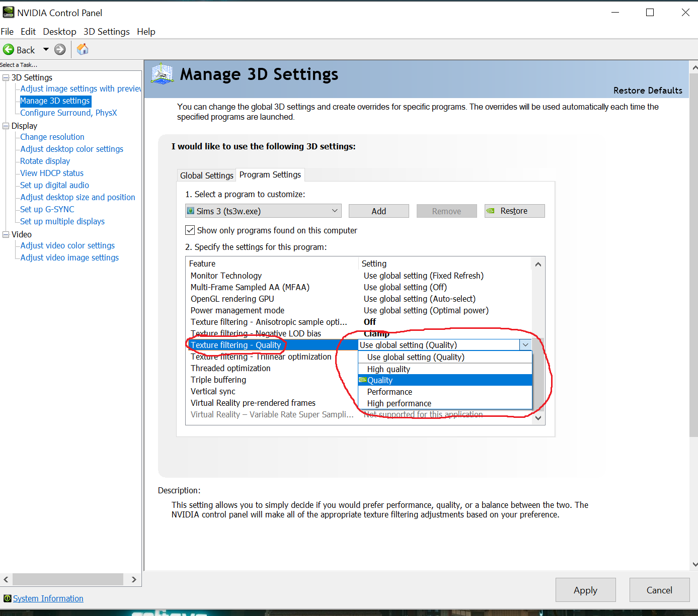Click the task pane horizontal scroll right arrow

coord(133,579)
